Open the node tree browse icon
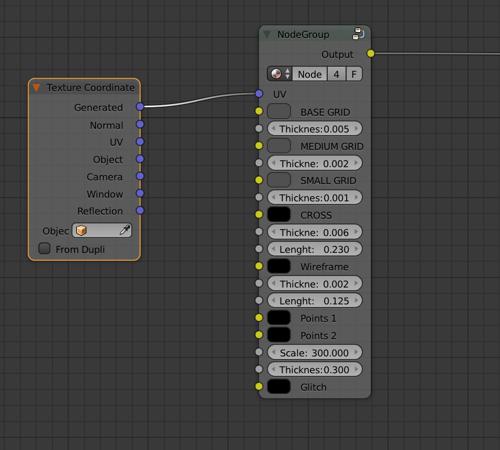Viewport: 500px width, 450px height. [280, 74]
